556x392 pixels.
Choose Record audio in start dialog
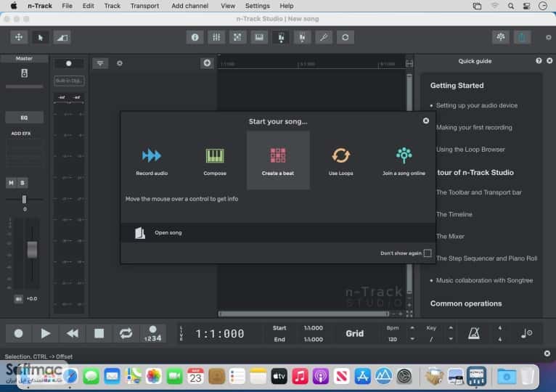152,160
